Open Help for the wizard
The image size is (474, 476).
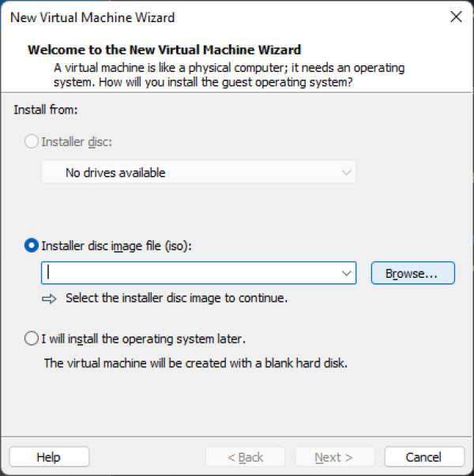(x=49, y=457)
